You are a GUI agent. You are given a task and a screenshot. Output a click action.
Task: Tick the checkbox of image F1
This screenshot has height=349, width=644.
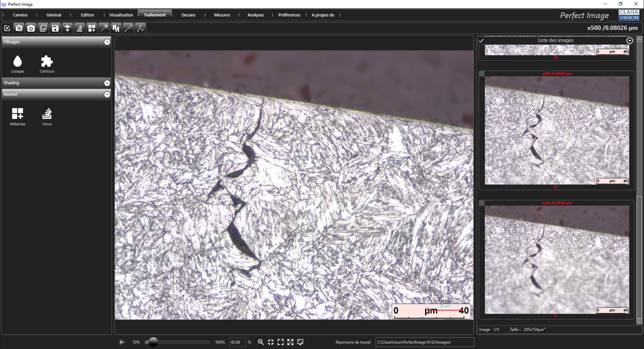(x=481, y=203)
